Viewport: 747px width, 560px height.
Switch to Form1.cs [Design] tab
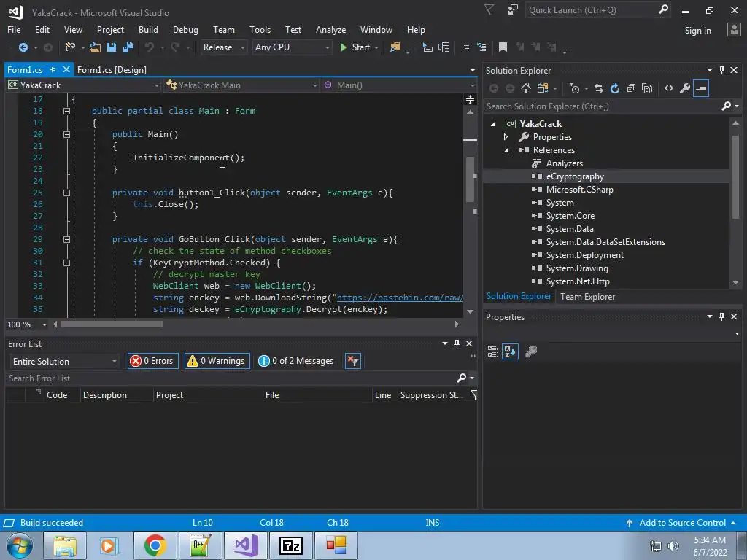112,69
